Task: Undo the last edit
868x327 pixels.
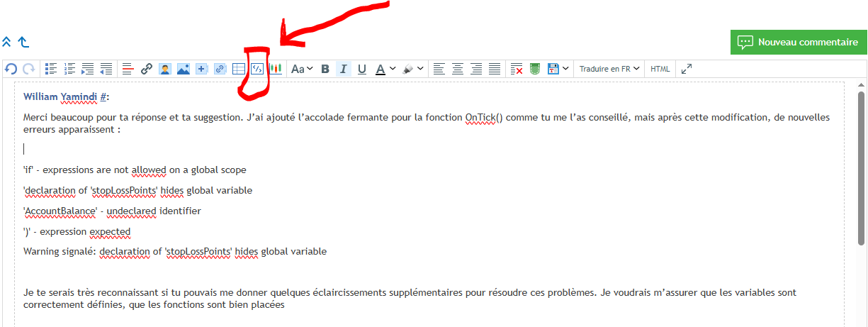Action: click(x=11, y=69)
